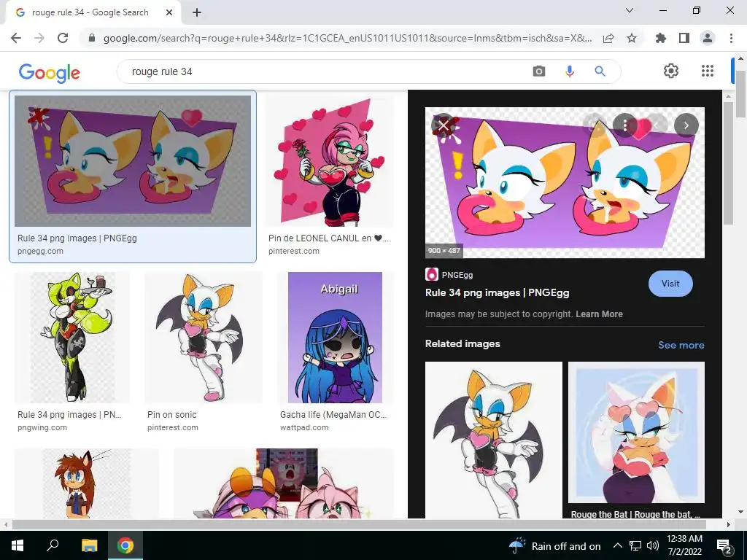The image size is (747, 560).
Task: Go back to the previous page
Action: [16, 38]
